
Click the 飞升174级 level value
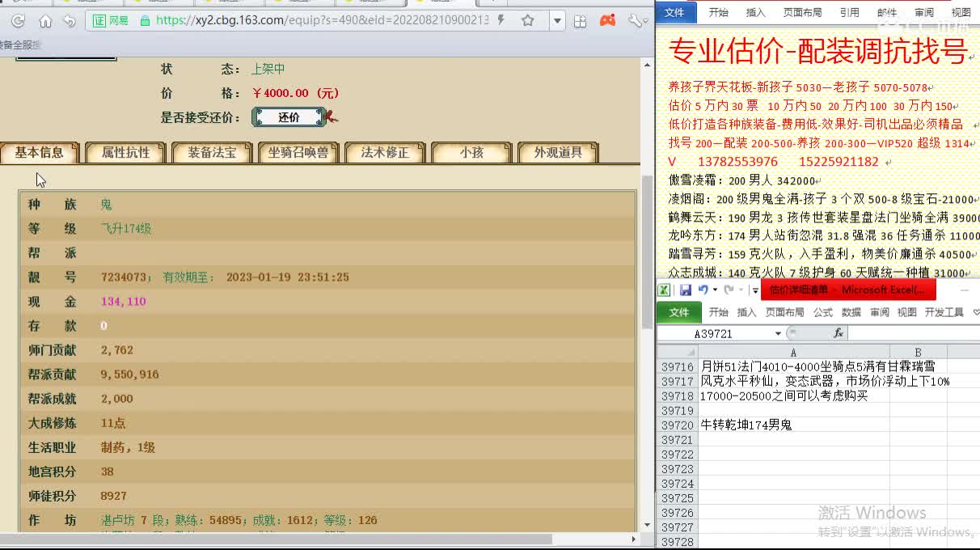[126, 229]
